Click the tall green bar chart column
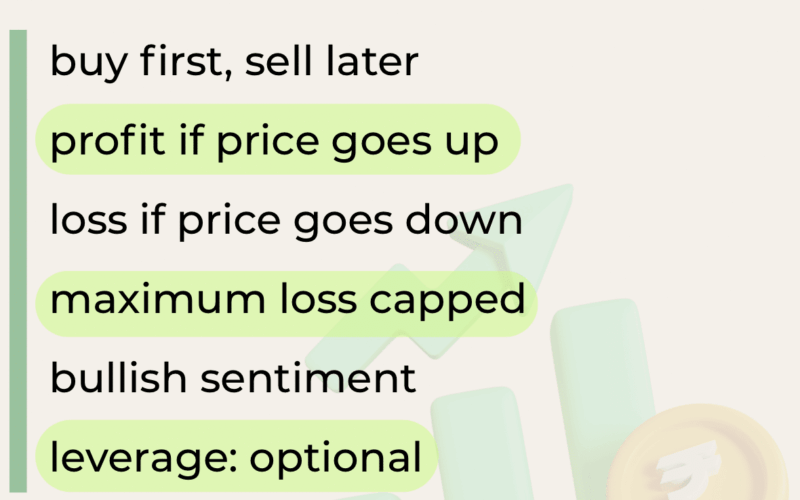Screen dimensions: 800x500 [602, 399]
